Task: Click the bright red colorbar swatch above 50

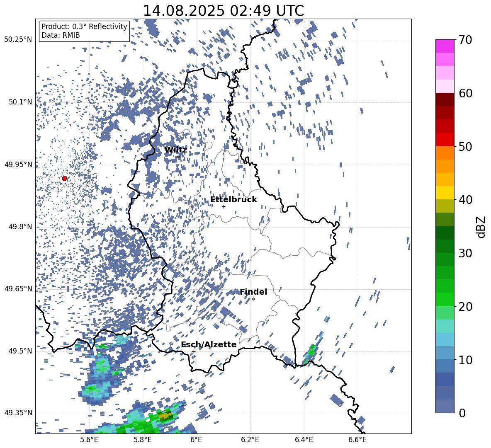Action: pyautogui.click(x=445, y=139)
